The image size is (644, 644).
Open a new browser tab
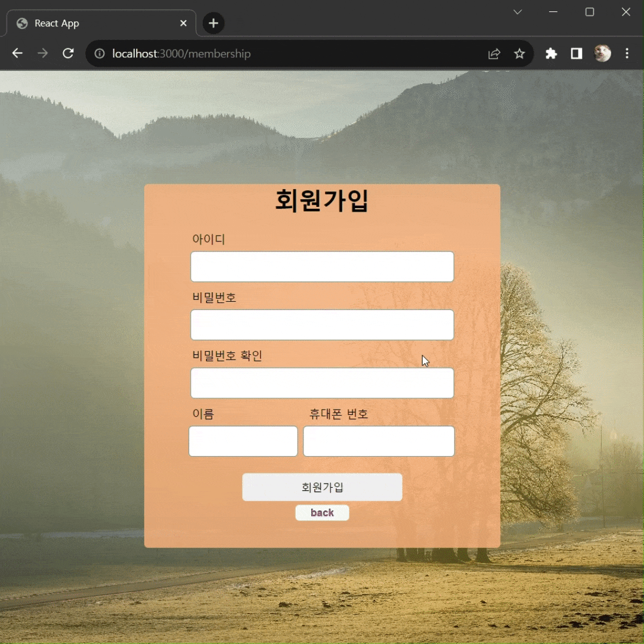pos(213,23)
